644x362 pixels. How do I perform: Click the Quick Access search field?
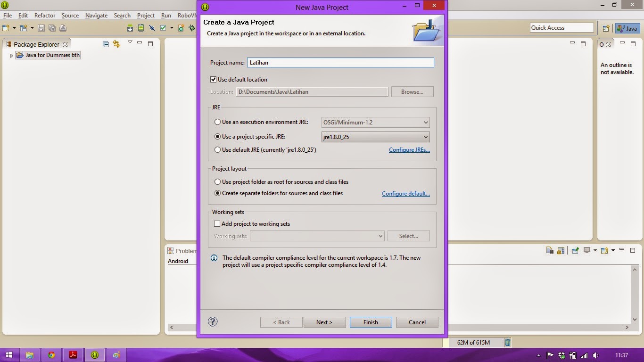tap(562, 28)
